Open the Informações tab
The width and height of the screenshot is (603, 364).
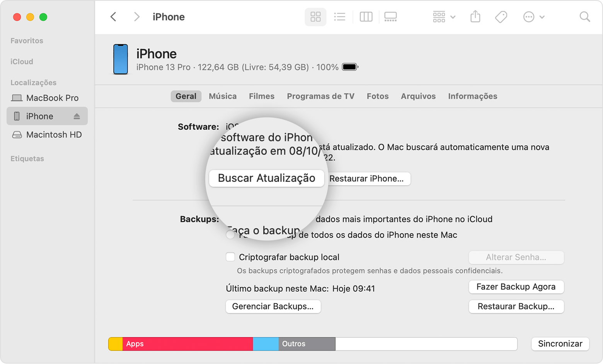point(472,96)
